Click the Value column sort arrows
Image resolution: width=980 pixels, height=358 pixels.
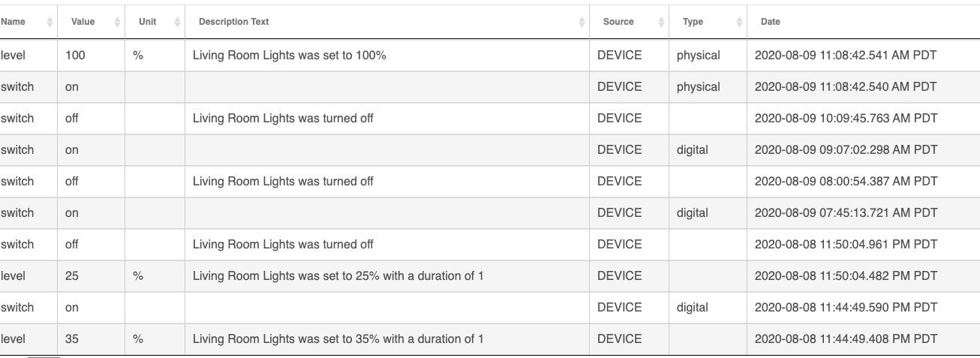117,23
